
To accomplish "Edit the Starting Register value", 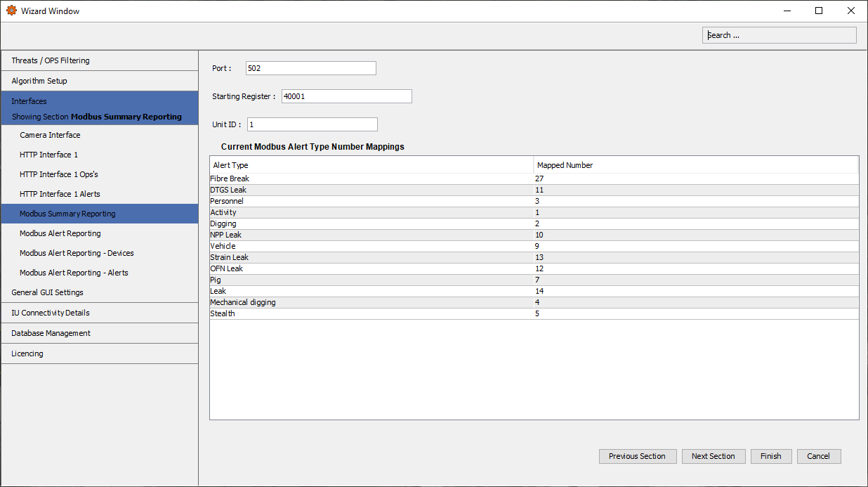I will coord(346,96).
